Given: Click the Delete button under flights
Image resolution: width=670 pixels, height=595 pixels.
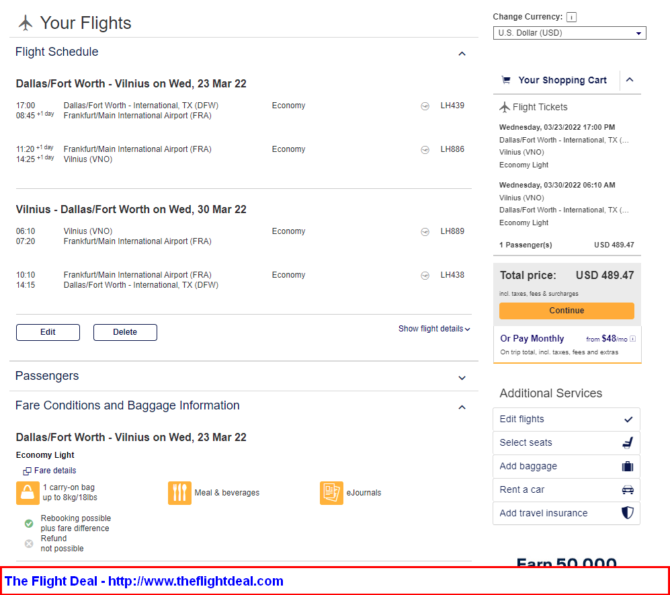Looking at the screenshot, I should pyautogui.click(x=125, y=332).
